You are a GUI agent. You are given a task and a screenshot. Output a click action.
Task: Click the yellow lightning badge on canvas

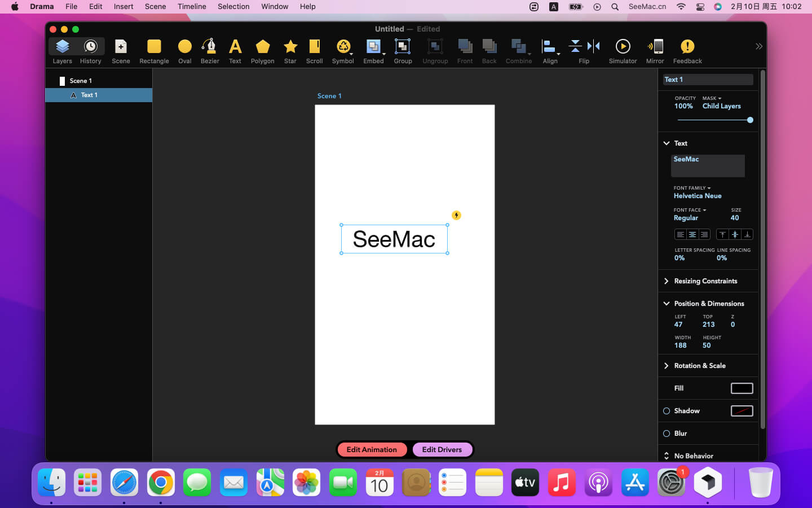456,215
